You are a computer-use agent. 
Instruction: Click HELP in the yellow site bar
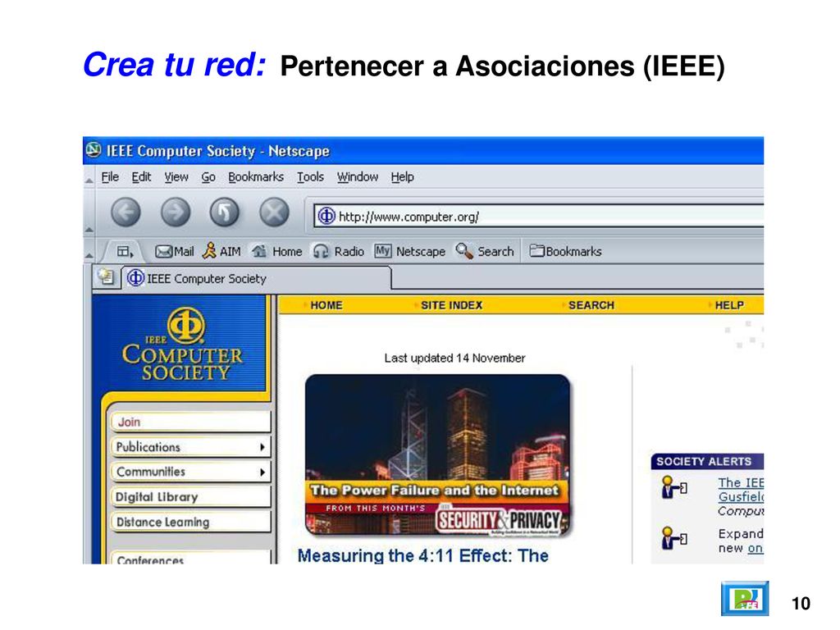(x=728, y=305)
